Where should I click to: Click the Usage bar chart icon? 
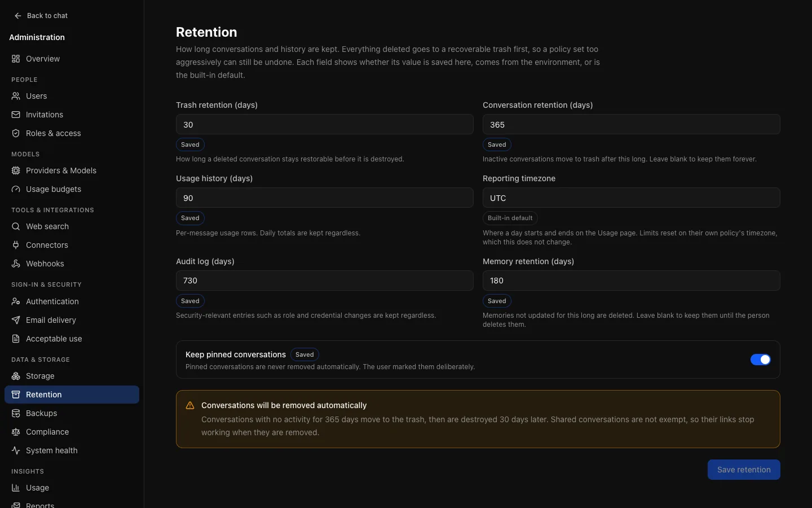coord(16,488)
